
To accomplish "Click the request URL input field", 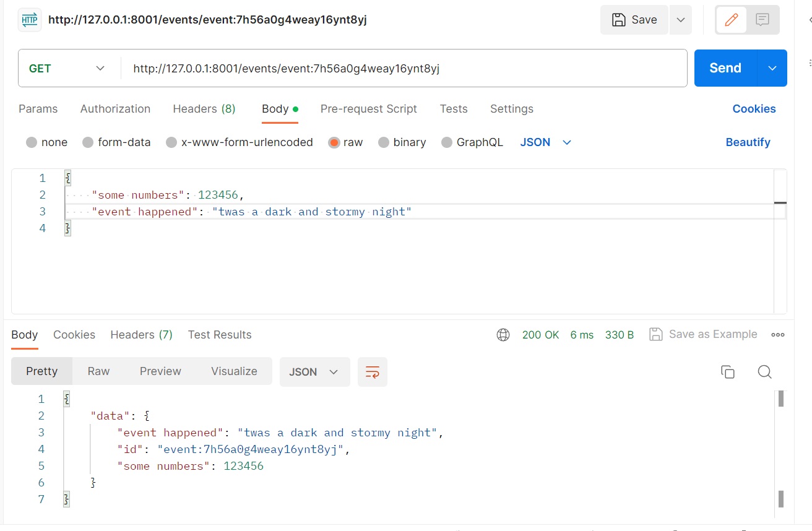I will point(404,68).
